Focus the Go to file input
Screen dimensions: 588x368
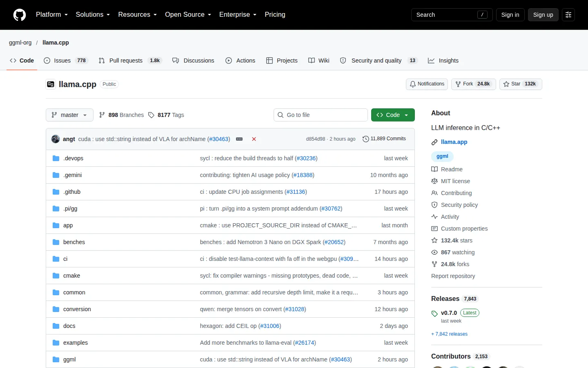pyautogui.click(x=321, y=115)
